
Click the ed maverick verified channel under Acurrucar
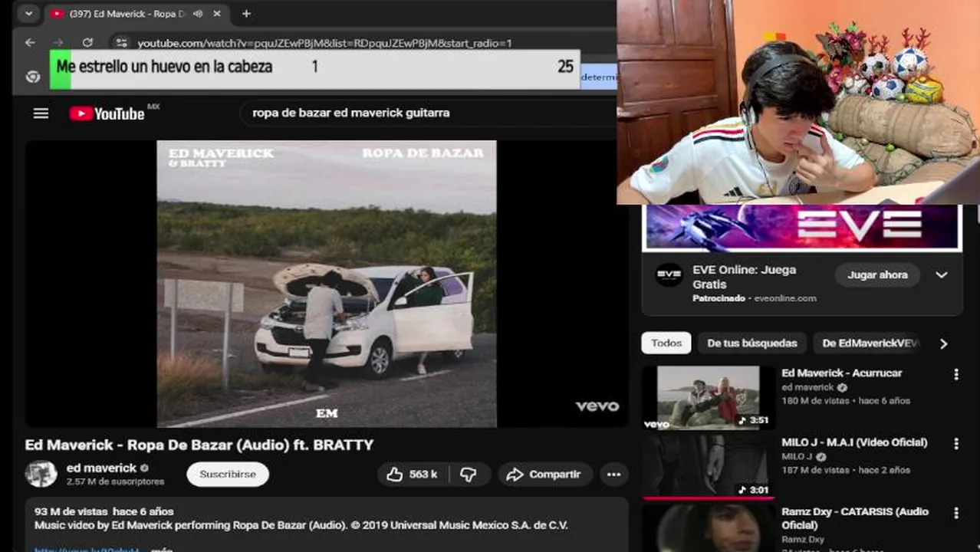814,388
